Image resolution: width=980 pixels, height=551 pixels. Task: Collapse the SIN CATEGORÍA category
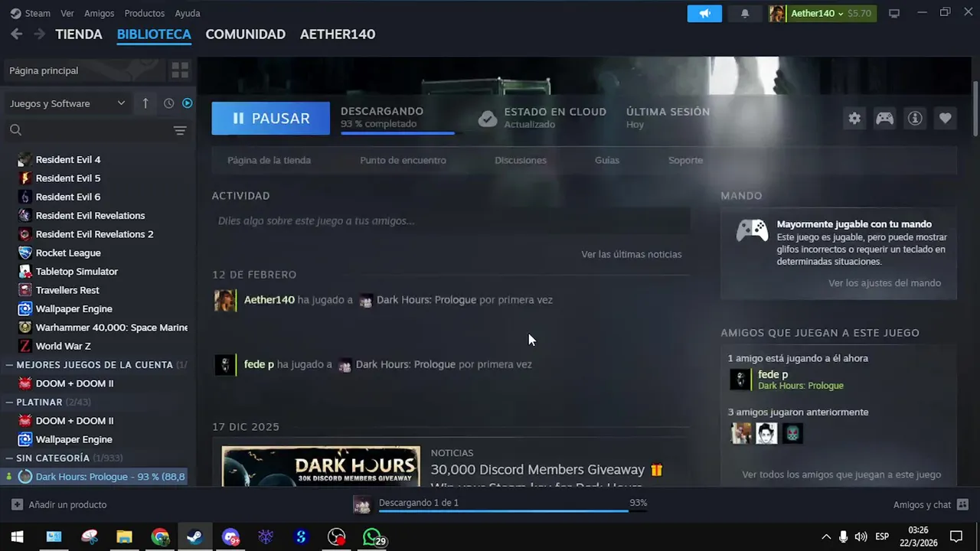coord(9,458)
